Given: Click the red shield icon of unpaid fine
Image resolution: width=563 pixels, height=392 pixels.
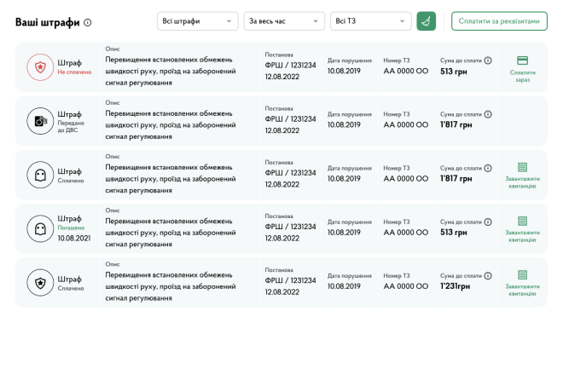Looking at the screenshot, I should 39,67.
